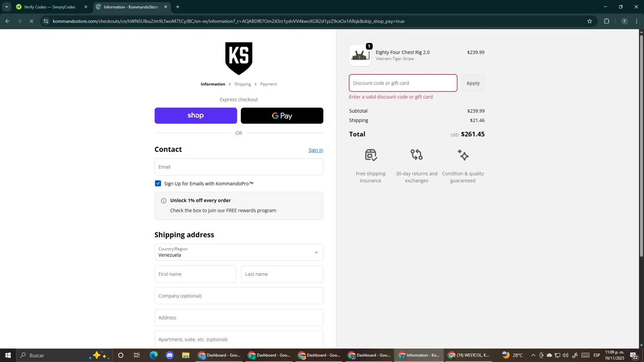The image size is (644, 362).
Task: Focus the Email input field
Action: point(239,167)
